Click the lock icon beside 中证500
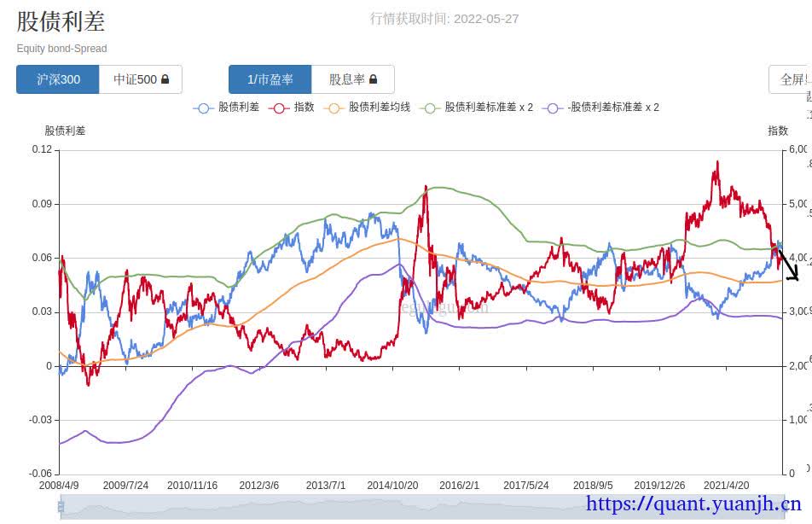Viewport: 812px width, 524px height. (165, 79)
